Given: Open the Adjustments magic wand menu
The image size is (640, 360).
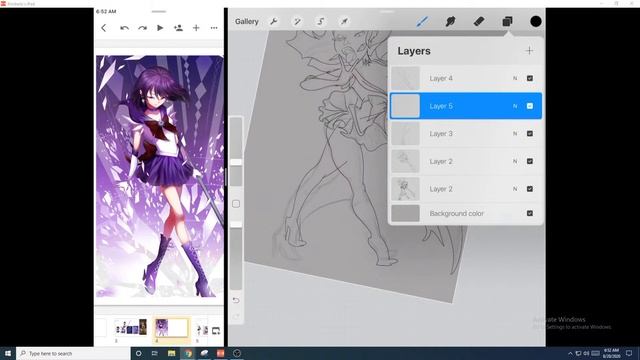Looking at the screenshot, I should [x=297, y=22].
